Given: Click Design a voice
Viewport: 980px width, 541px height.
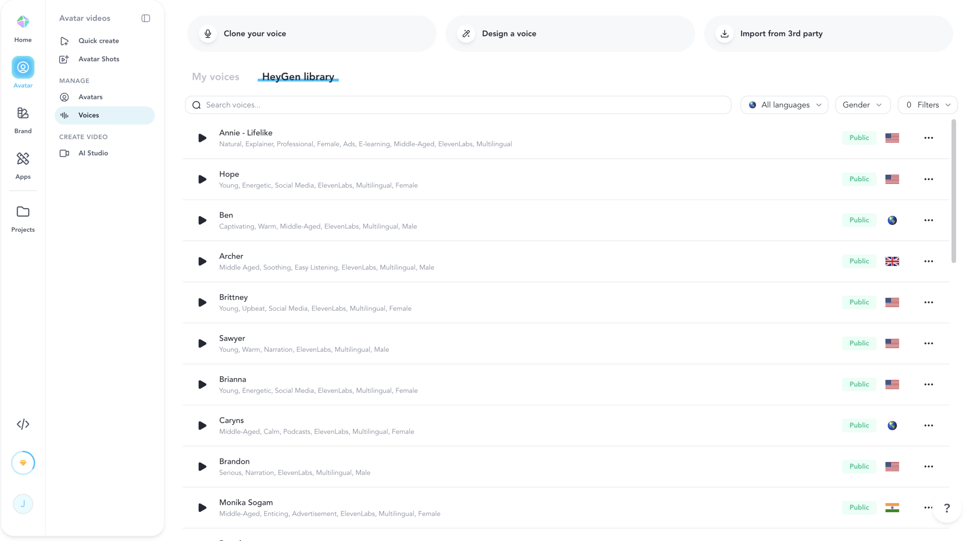Looking at the screenshot, I should tap(570, 34).
